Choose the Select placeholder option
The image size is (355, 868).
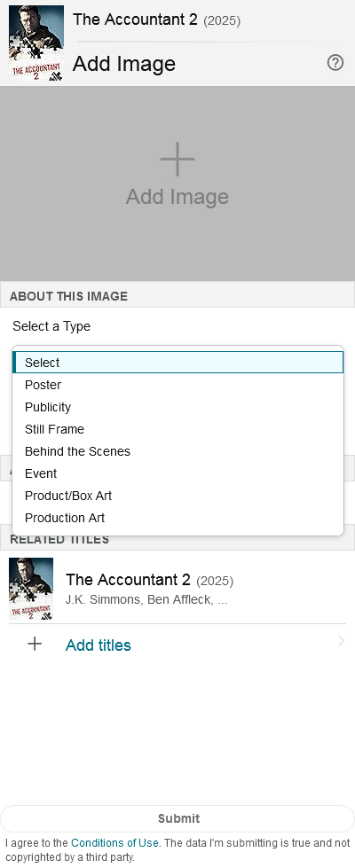pos(177,363)
